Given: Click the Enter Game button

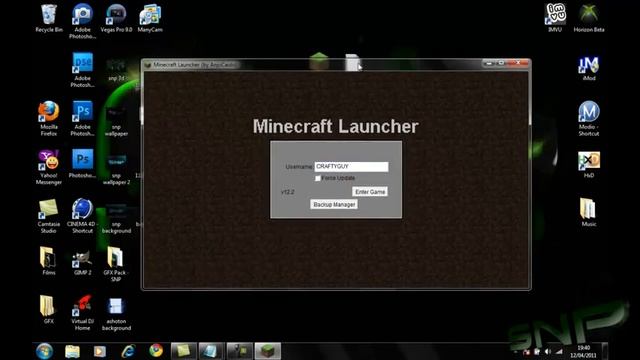Looking at the screenshot, I should [370, 192].
